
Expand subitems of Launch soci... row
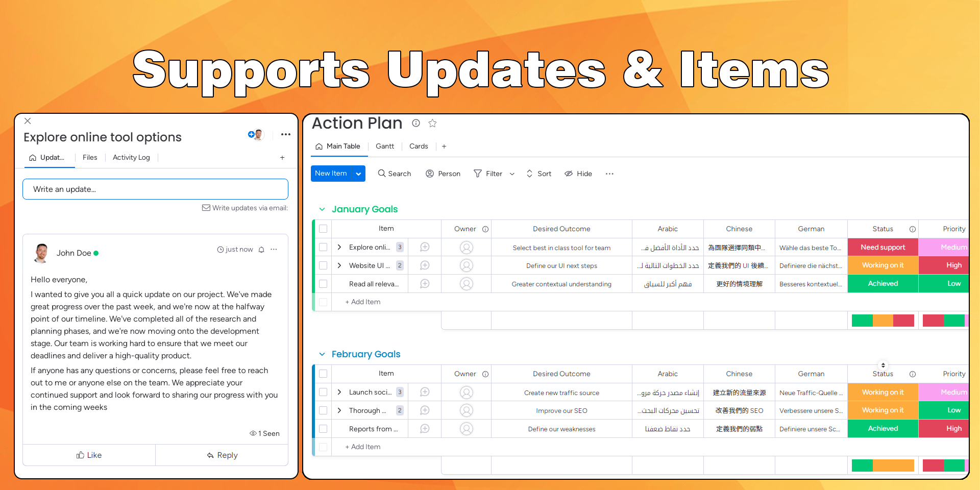coord(339,392)
